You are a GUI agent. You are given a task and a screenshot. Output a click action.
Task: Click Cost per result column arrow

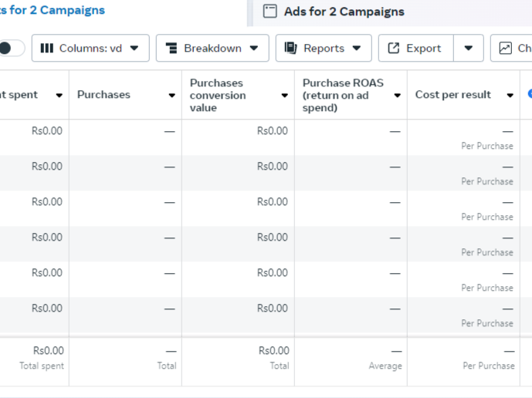click(x=510, y=96)
